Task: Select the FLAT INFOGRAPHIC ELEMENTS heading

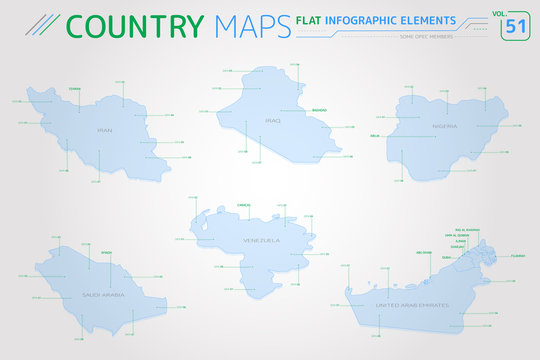Action: [x=376, y=21]
